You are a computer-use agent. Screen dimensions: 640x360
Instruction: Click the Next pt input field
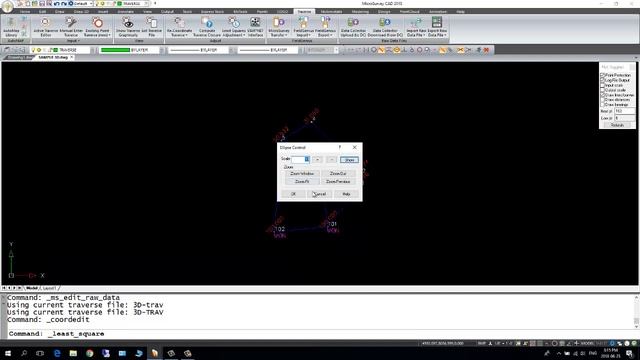pyautogui.click(x=624, y=111)
